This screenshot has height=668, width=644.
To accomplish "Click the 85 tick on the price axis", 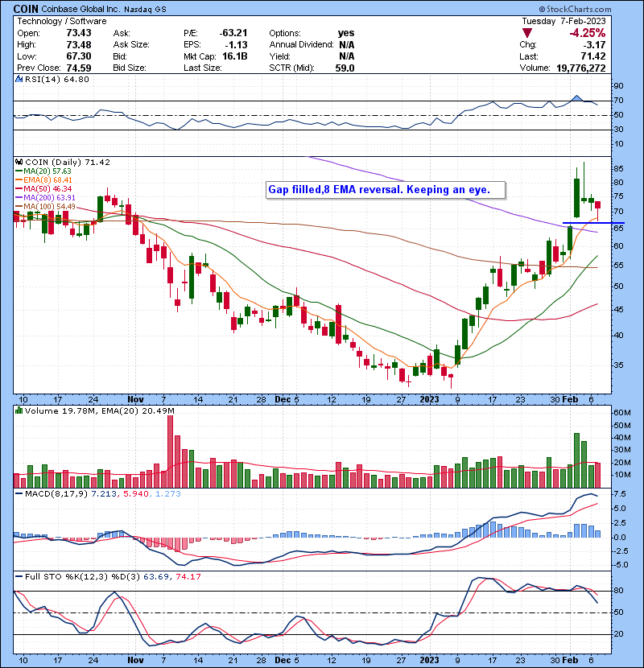I will tap(618, 169).
